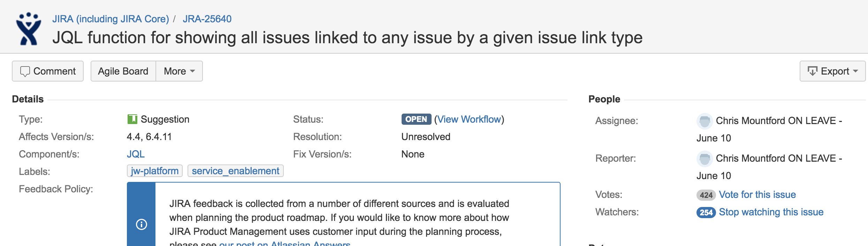Select the jw-platform label
The image size is (868, 246).
[154, 171]
